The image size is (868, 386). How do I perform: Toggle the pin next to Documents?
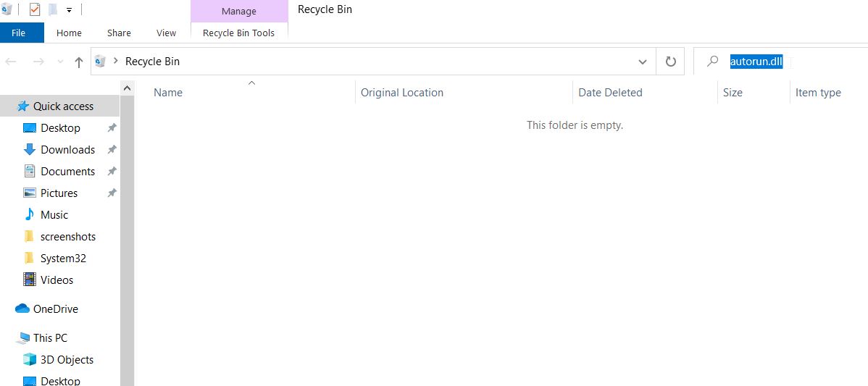click(112, 172)
